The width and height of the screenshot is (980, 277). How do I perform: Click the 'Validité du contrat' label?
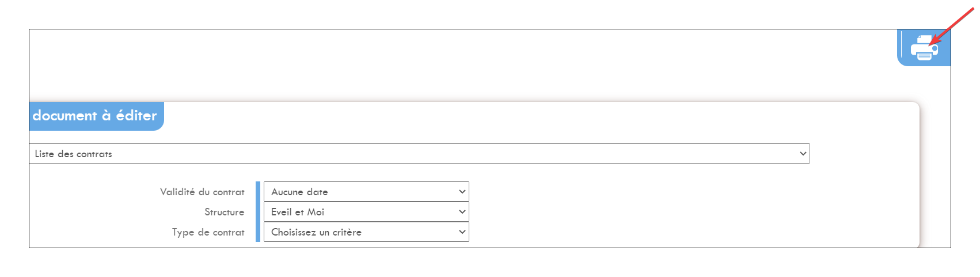point(202,192)
